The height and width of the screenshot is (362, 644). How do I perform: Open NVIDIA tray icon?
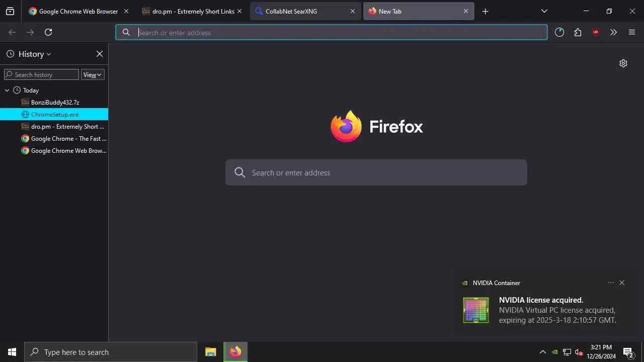(554, 352)
